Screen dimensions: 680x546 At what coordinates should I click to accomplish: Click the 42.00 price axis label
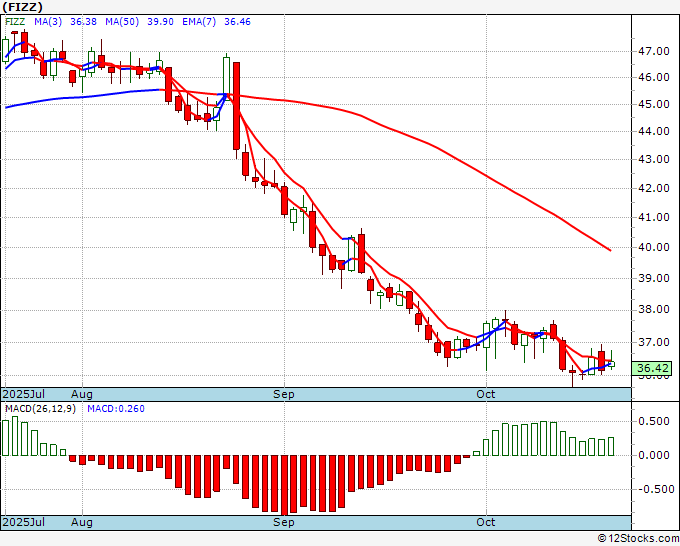coord(654,188)
